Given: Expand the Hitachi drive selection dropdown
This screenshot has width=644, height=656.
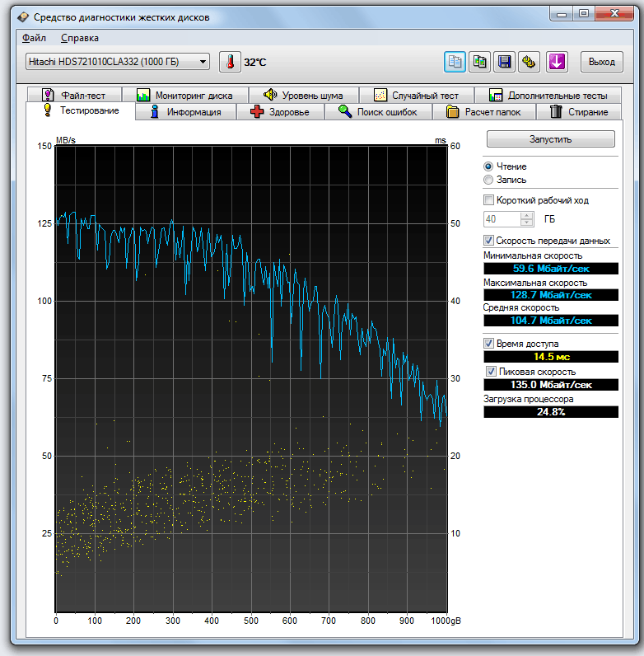Looking at the screenshot, I should click(203, 62).
